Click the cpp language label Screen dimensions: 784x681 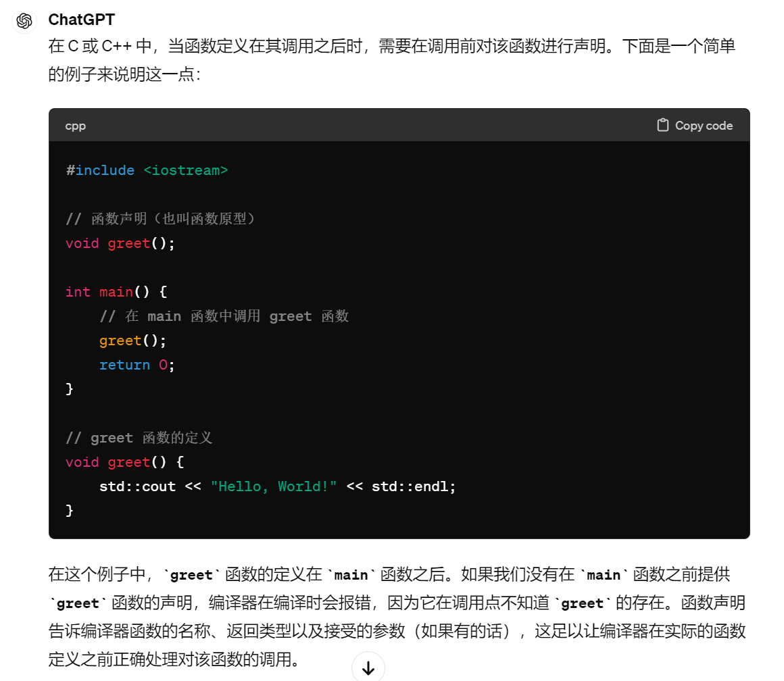[x=76, y=126]
